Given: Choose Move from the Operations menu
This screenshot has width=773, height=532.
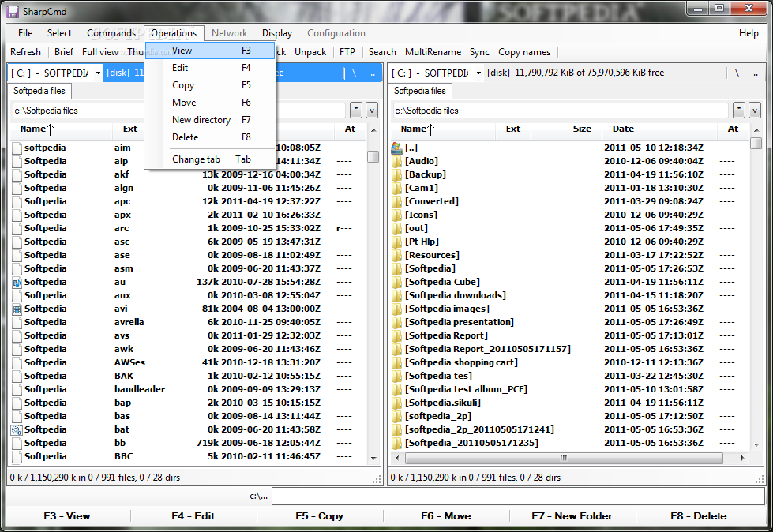Looking at the screenshot, I should 211,103.
